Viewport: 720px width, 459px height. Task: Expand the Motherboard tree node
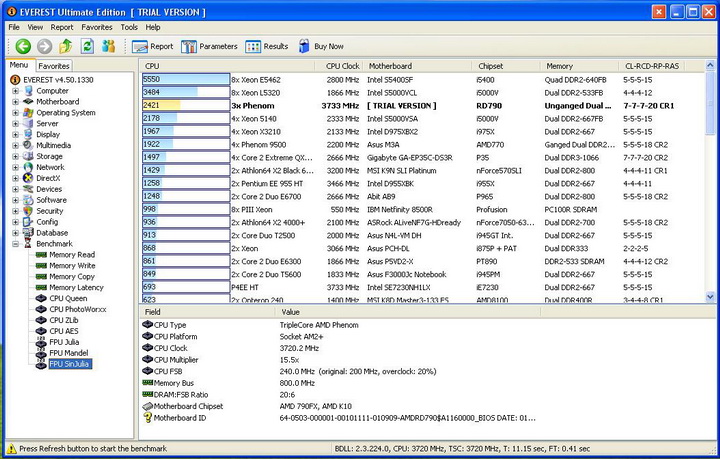15,102
